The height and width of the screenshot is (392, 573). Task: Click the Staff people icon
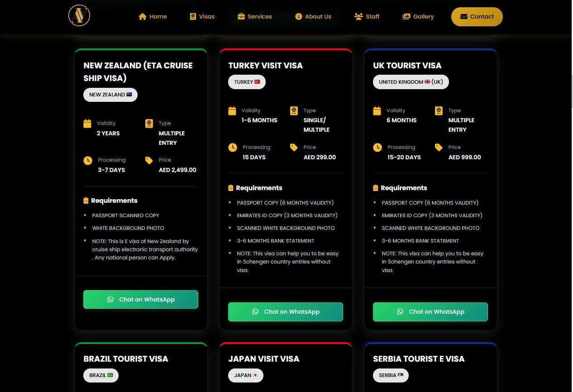358,17
